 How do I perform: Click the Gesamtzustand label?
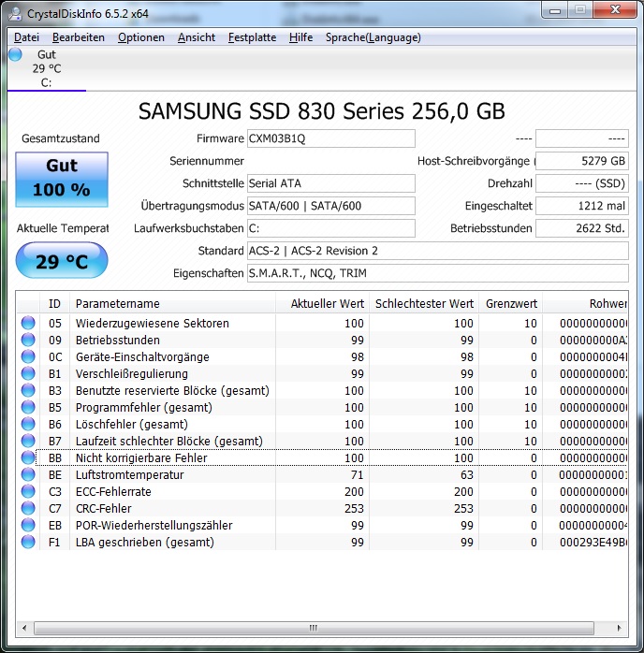[x=61, y=138]
